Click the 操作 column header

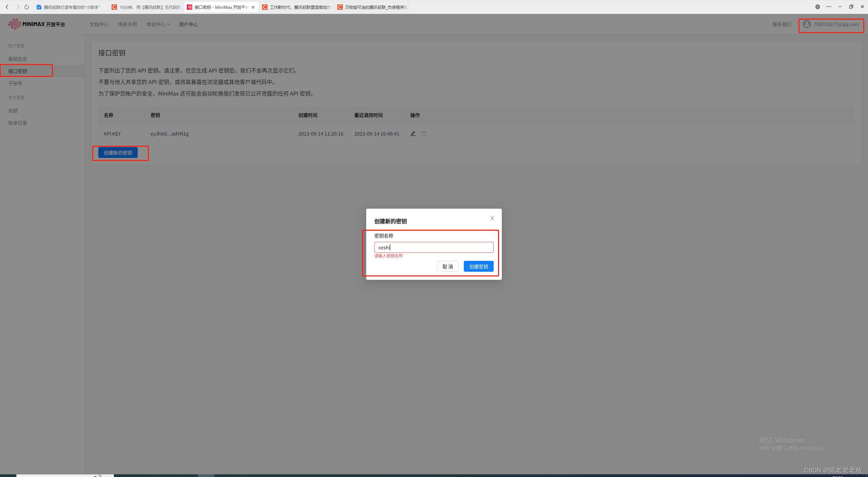[415, 115]
